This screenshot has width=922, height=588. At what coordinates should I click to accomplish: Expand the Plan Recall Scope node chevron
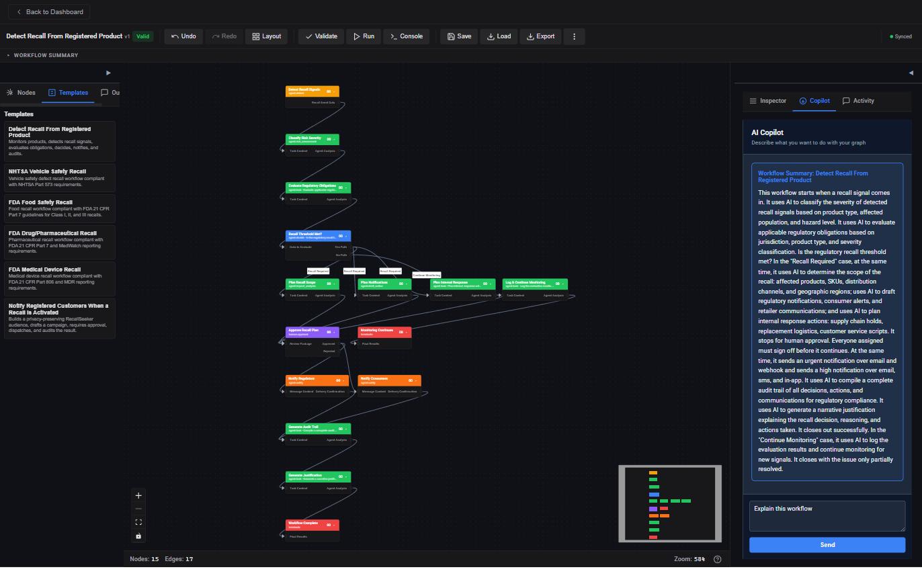[334, 284]
